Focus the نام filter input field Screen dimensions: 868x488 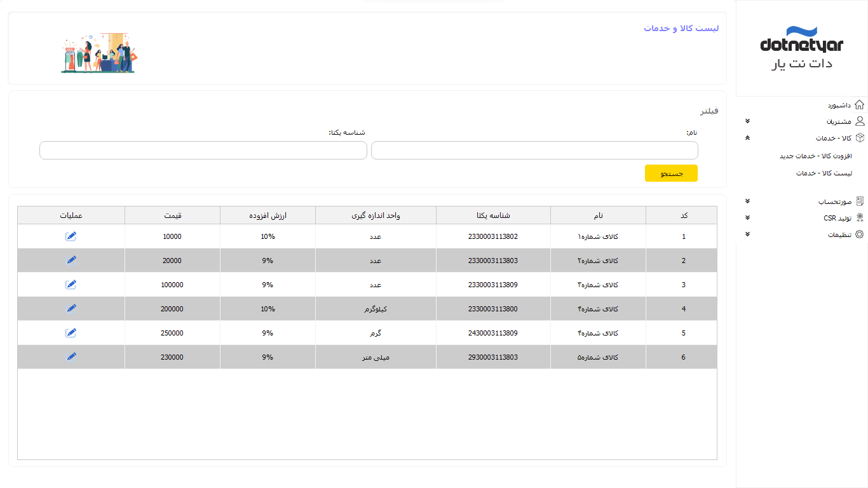[x=534, y=151]
